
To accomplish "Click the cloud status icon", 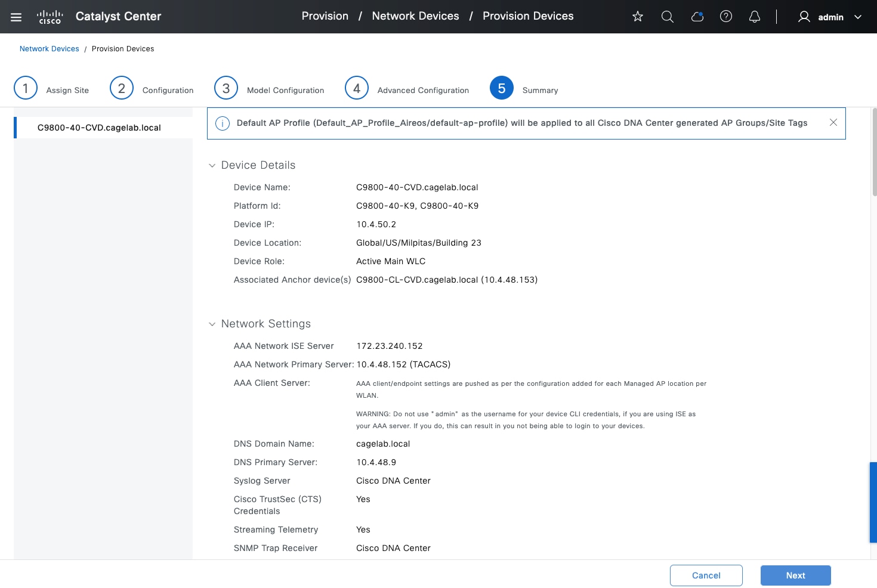I will point(697,17).
